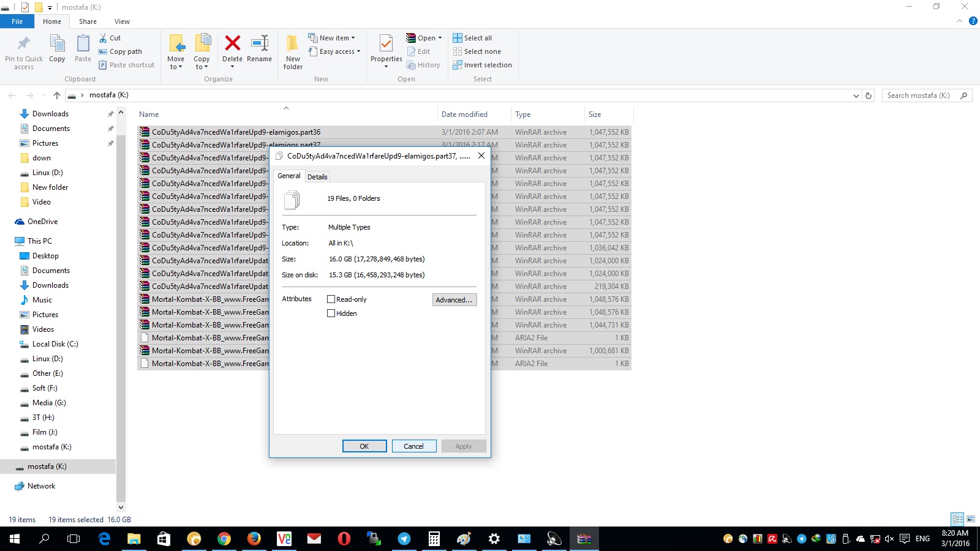Viewport: 980px width, 551px height.
Task: Click Edit in Open group
Action: (x=419, y=51)
